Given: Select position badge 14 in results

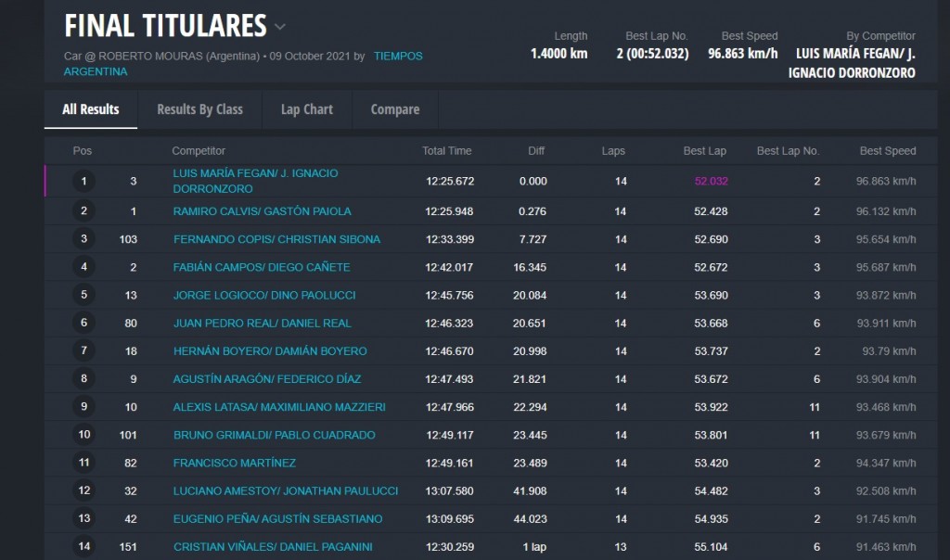Looking at the screenshot, I should (x=83, y=546).
